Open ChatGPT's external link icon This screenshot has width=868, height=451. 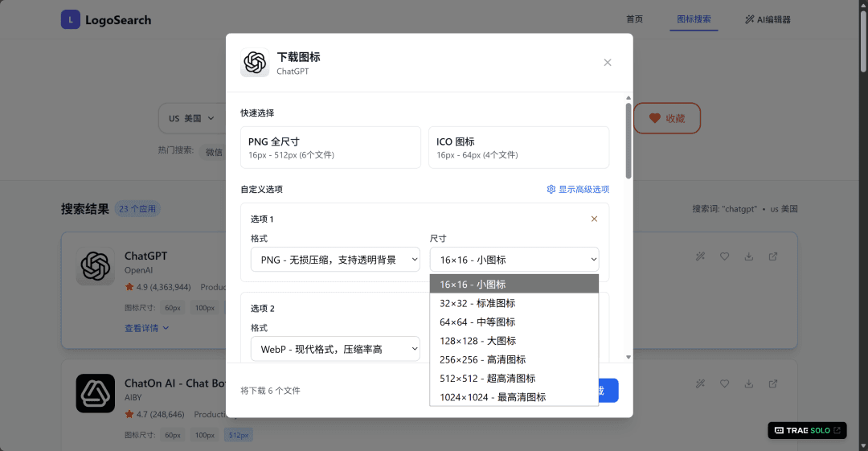coord(773,256)
